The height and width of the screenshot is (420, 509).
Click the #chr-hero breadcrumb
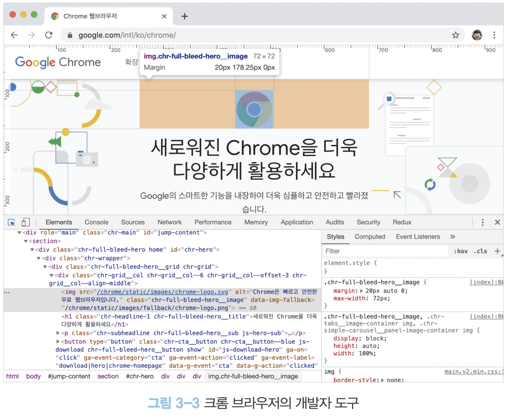click(x=140, y=376)
